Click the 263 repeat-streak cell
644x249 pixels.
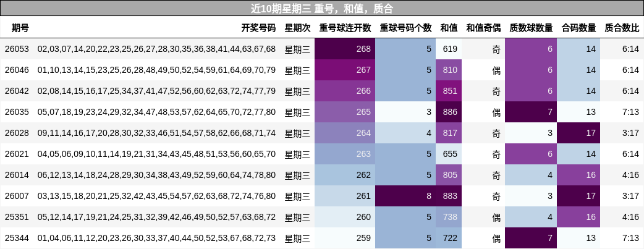(345, 154)
